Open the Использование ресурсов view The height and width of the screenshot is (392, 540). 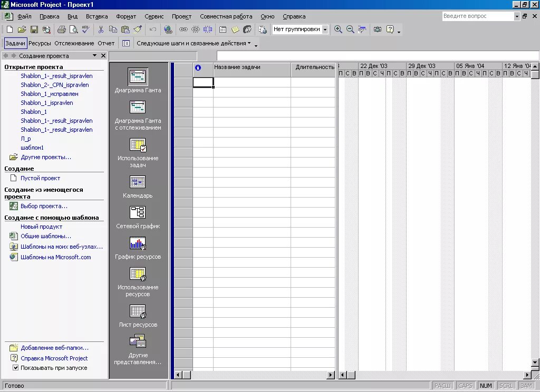coord(138,281)
